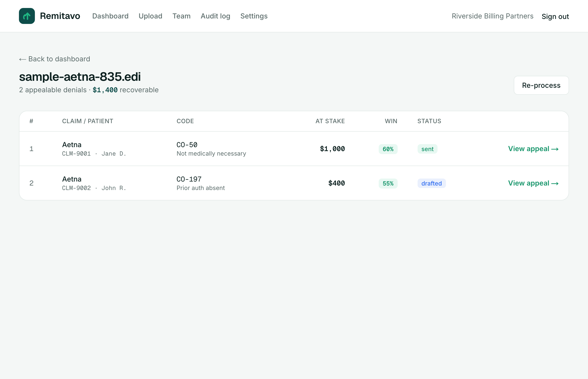The height and width of the screenshot is (379, 588).
Task: Select the CO-50 denial code row
Action: [294, 149]
